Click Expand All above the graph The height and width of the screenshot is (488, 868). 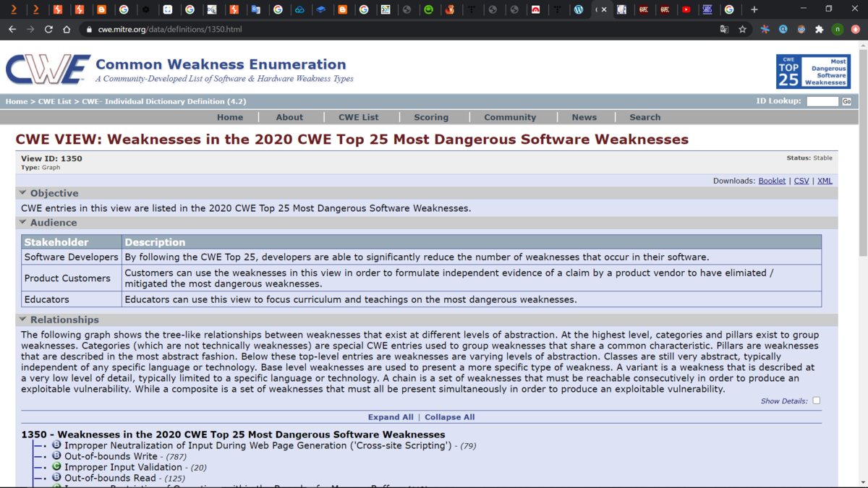pos(391,417)
